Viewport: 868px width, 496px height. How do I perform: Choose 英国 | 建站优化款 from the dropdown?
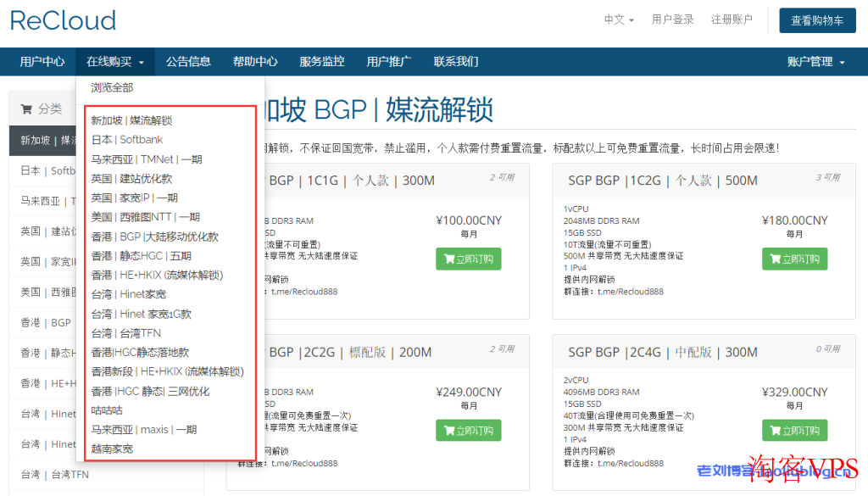(131, 179)
